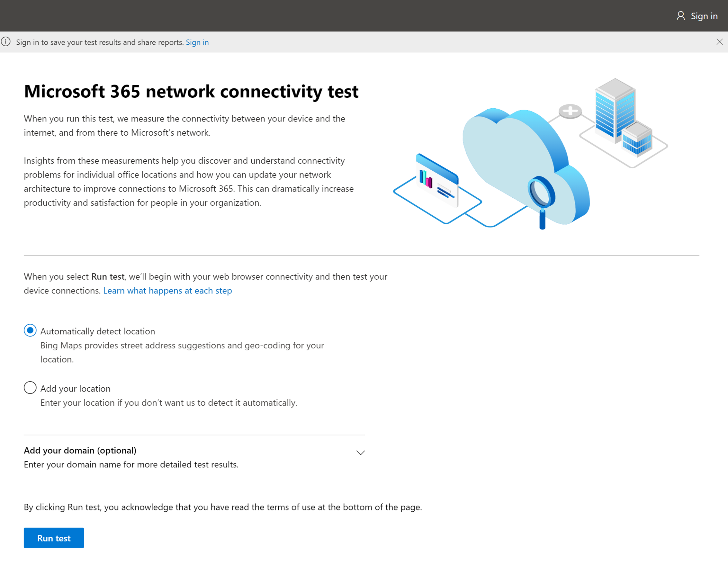728x567 pixels.
Task: Click Add your domain (optional) heading
Action: tap(80, 450)
